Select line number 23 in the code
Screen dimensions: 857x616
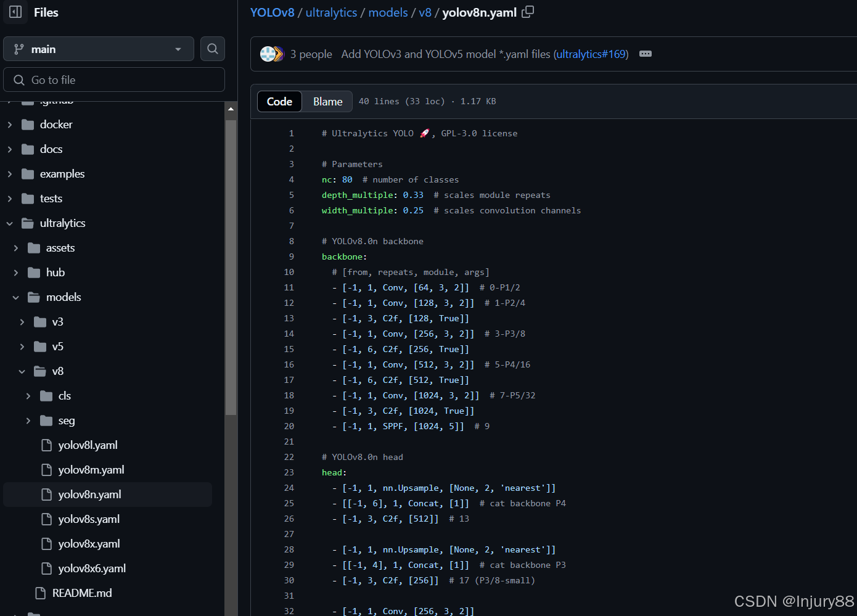(x=289, y=472)
